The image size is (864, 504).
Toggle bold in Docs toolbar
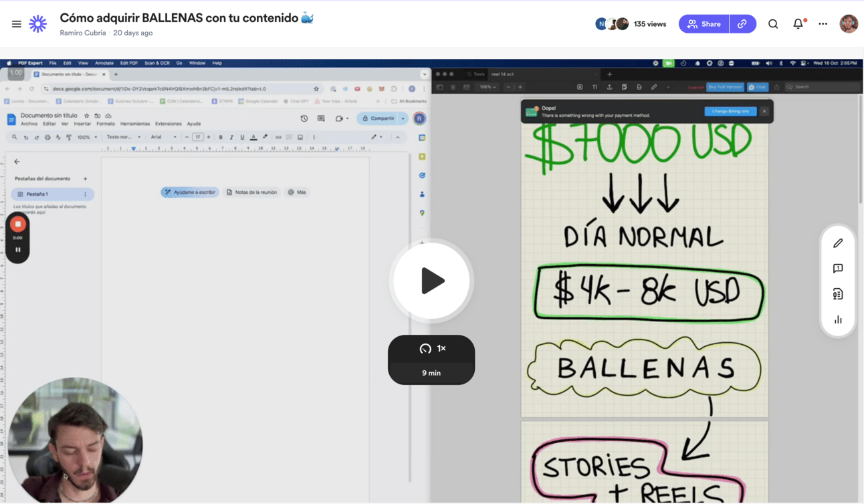point(221,137)
